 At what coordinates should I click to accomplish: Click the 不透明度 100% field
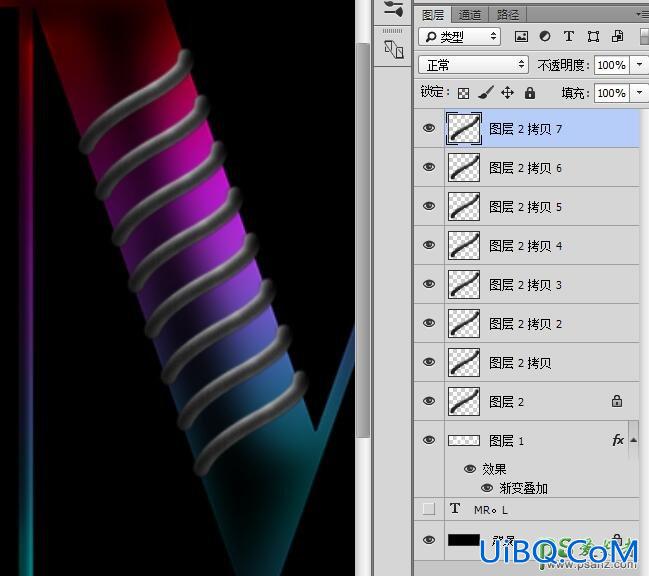pyautogui.click(x=612, y=65)
